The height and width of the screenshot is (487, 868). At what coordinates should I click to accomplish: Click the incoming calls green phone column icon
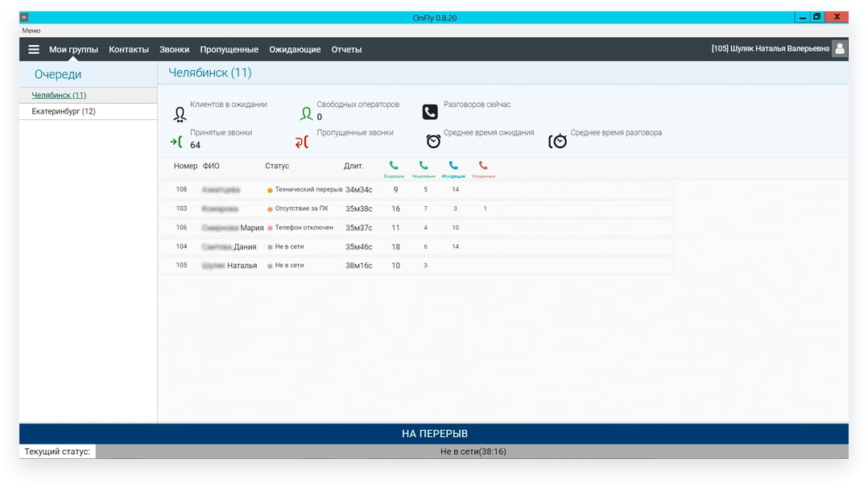(394, 165)
